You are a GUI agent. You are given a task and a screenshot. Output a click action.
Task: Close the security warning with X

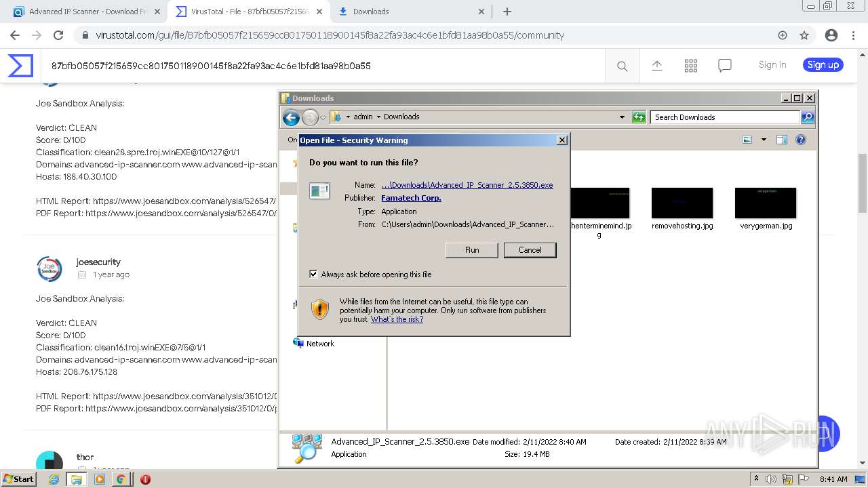561,140
